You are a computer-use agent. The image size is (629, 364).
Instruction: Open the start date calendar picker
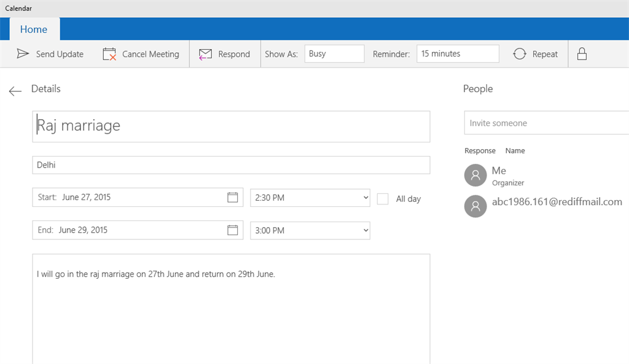click(x=232, y=197)
